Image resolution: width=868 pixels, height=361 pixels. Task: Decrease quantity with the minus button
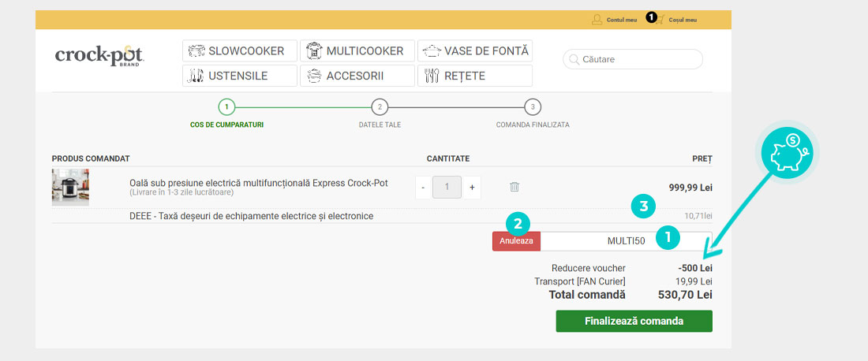click(x=423, y=188)
